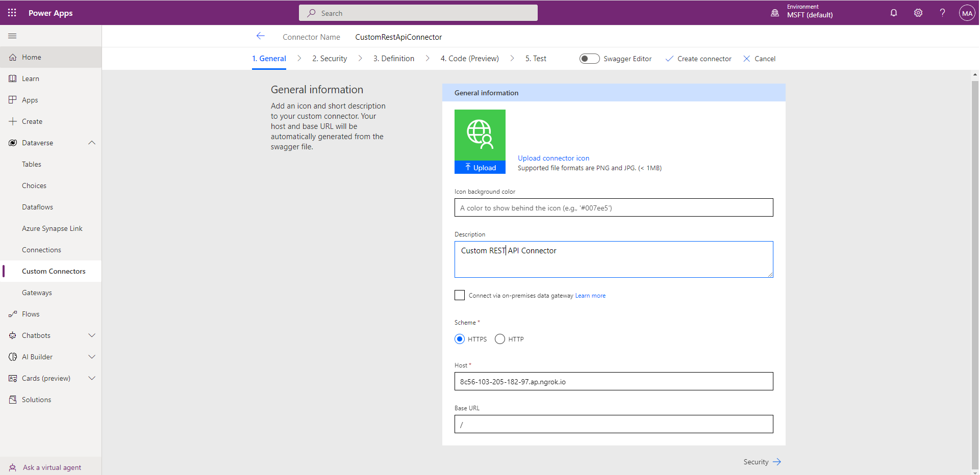Viewport: 980px width, 475px height.
Task: Collapse the Dataverse section chevron
Action: (x=92, y=143)
